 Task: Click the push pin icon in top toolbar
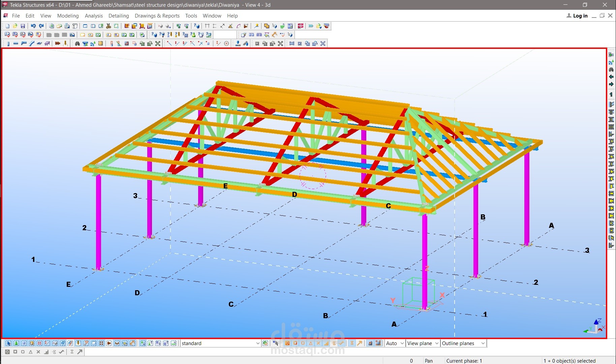[x=256, y=26]
